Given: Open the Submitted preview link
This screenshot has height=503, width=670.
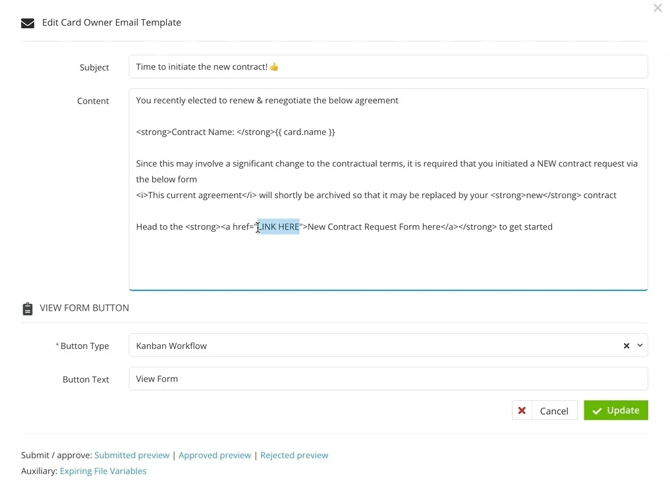Looking at the screenshot, I should coord(132,455).
